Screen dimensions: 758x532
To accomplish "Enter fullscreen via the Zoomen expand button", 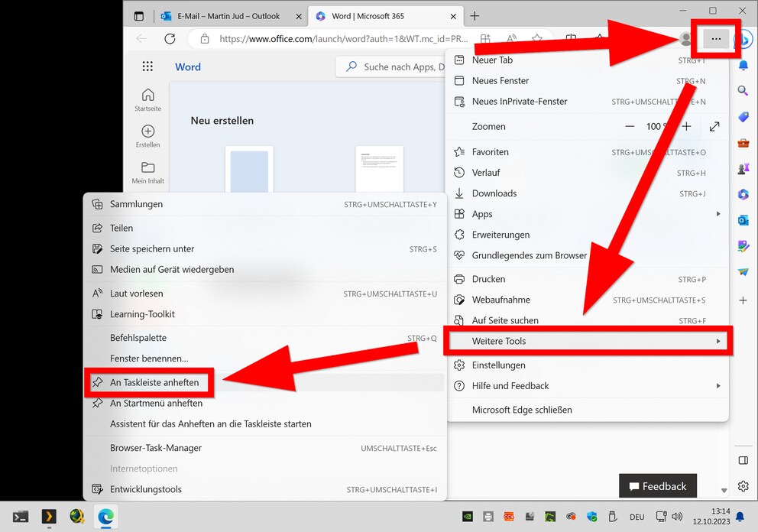I will 714,126.
